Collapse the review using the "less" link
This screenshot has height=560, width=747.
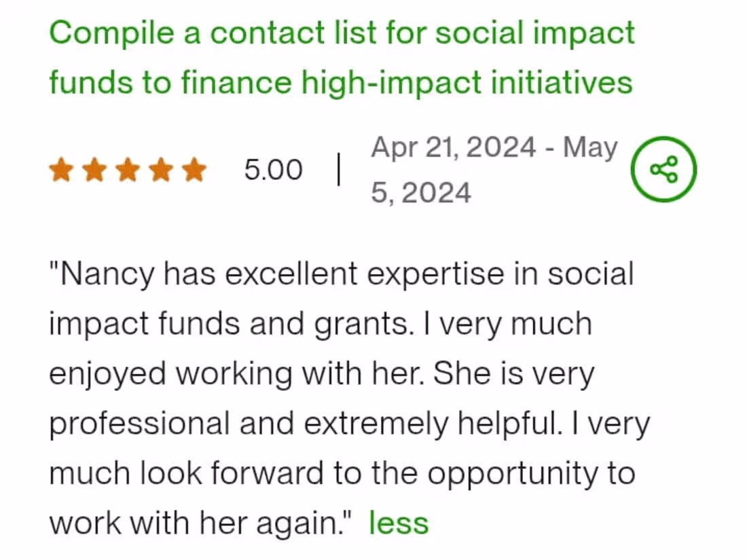(x=399, y=523)
